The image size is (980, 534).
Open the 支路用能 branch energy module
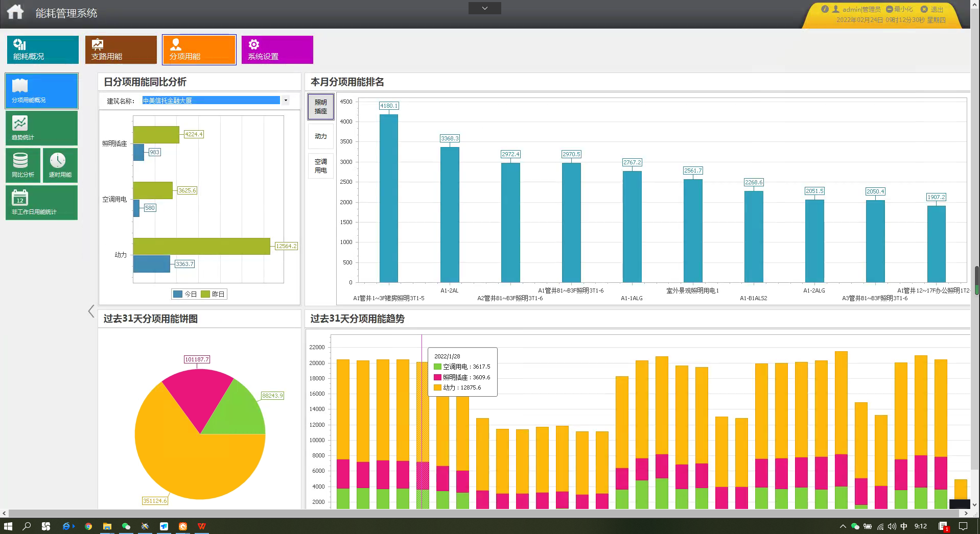[121, 50]
